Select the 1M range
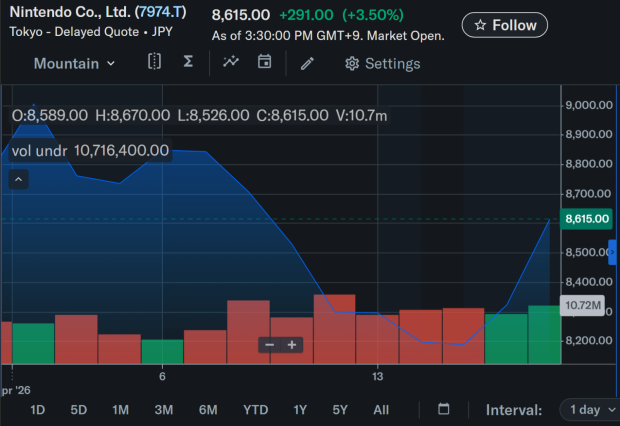Viewport: 620px width, 426px height. click(121, 410)
